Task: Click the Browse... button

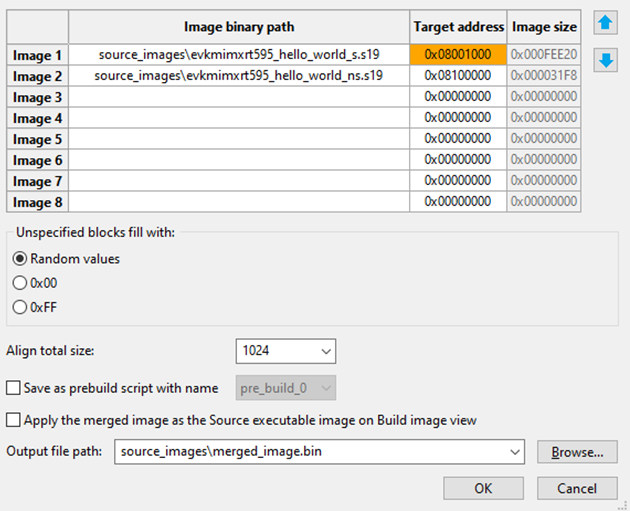Action: 577,453
